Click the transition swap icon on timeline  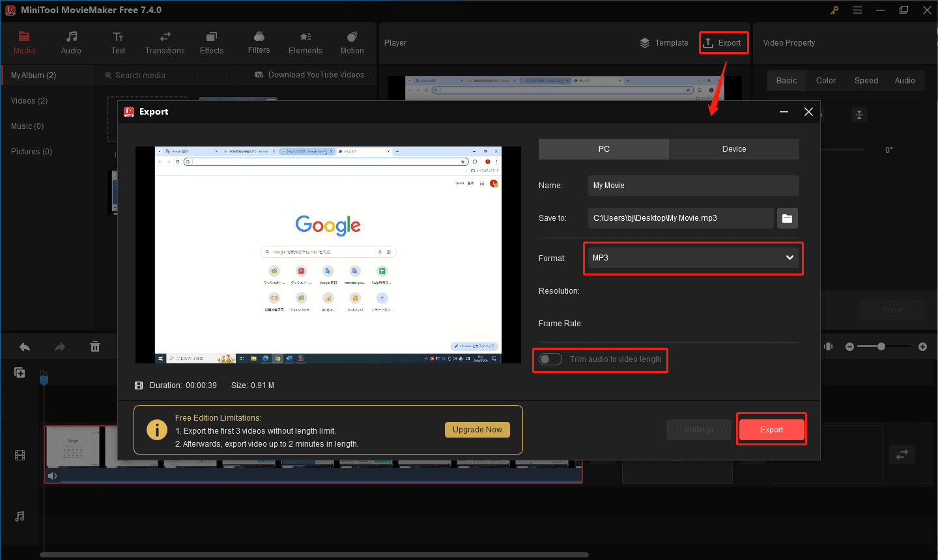point(902,455)
